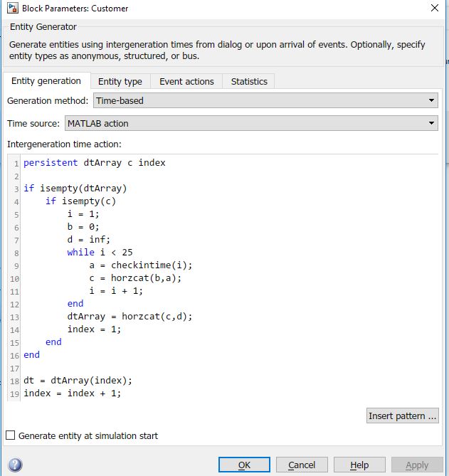Click line number 8 in code gutter
The height and width of the screenshot is (476, 449).
[15, 253]
